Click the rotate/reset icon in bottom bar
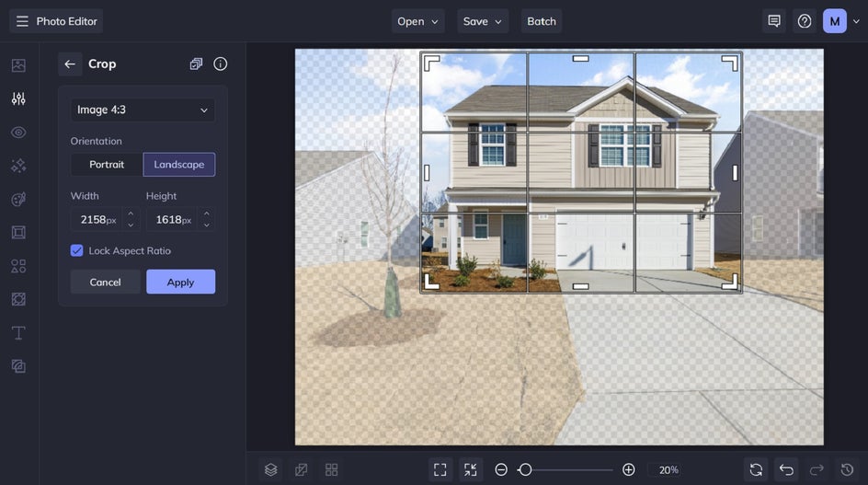Image resolution: width=868 pixels, height=485 pixels. pos(756,469)
